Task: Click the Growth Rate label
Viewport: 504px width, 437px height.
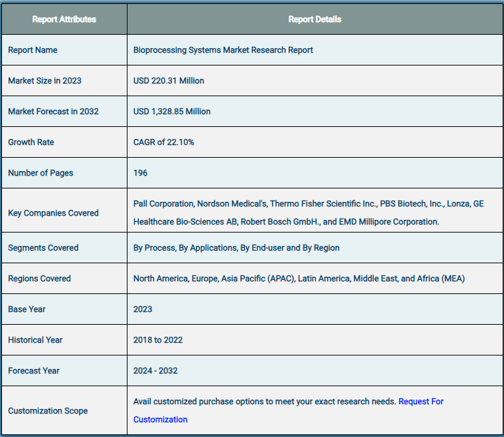Action: point(31,142)
